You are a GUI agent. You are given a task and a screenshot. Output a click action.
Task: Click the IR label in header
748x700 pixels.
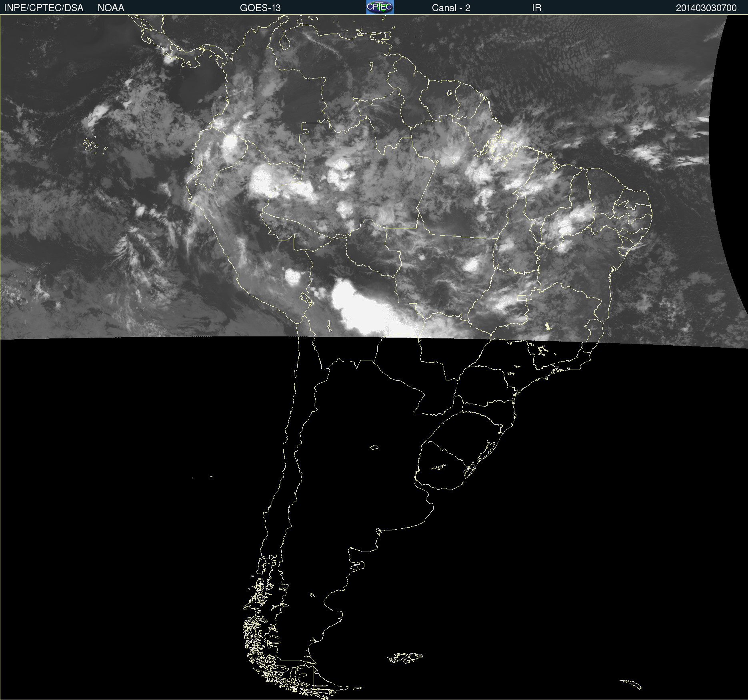click(537, 8)
